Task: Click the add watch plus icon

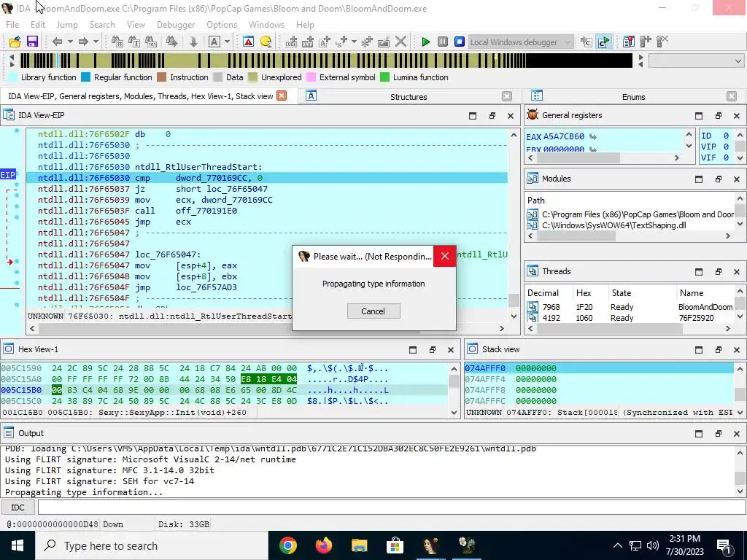Action: coord(646,42)
